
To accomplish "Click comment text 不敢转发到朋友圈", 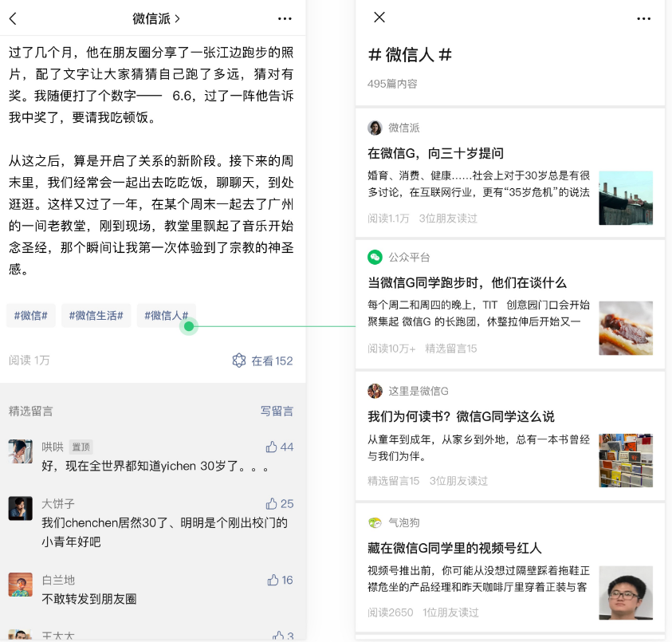I will [x=89, y=599].
